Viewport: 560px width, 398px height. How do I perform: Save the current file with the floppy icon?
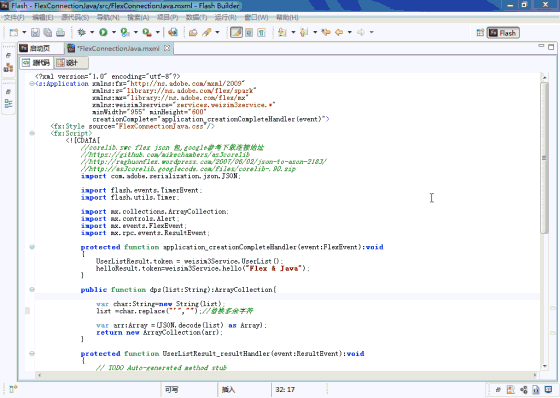coord(35,33)
